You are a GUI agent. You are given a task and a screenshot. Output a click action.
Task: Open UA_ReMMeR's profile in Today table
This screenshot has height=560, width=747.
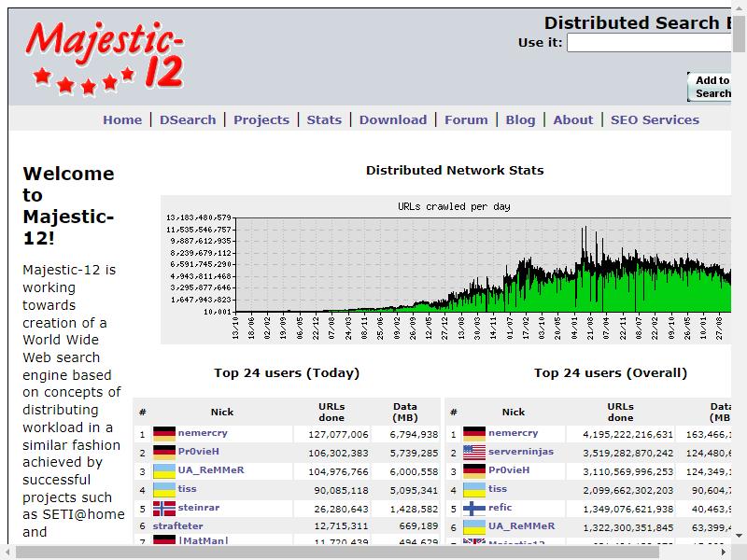click(211, 470)
